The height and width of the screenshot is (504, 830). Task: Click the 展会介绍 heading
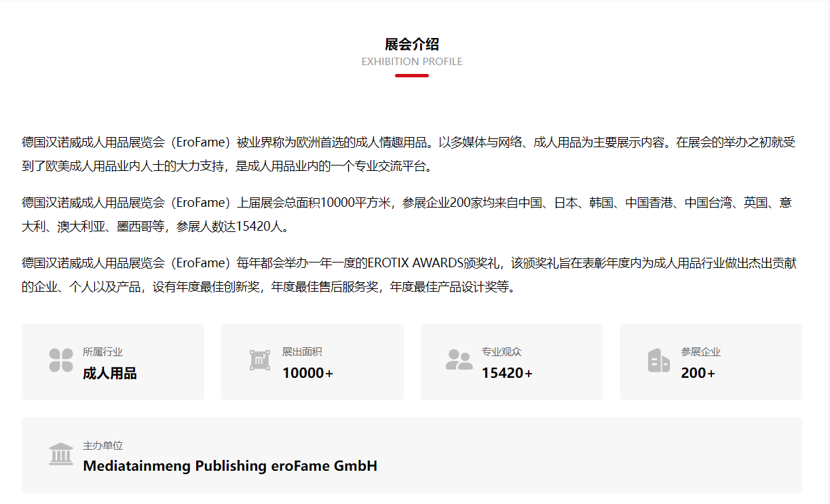(x=412, y=45)
